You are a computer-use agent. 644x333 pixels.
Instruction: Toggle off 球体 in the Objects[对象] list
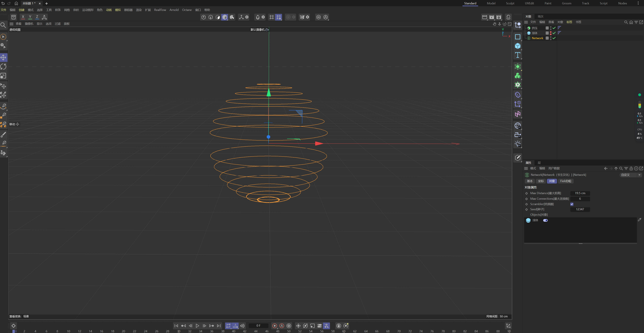[546, 220]
